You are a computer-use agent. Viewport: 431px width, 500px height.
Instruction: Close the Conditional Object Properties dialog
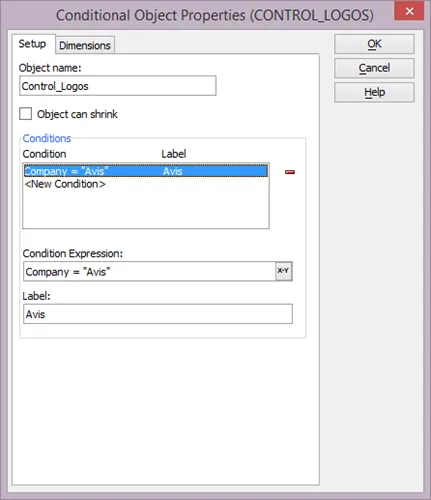pos(409,11)
